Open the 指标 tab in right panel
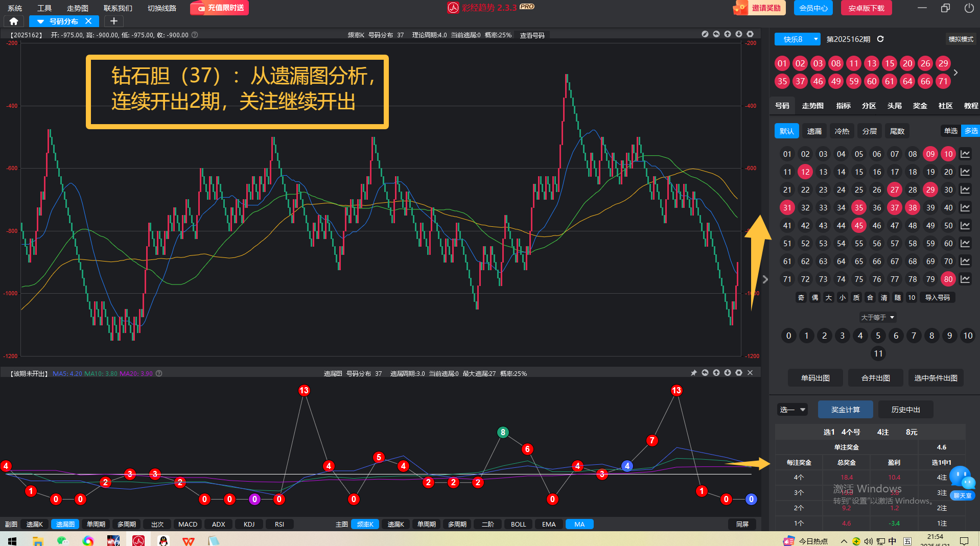 844,106
